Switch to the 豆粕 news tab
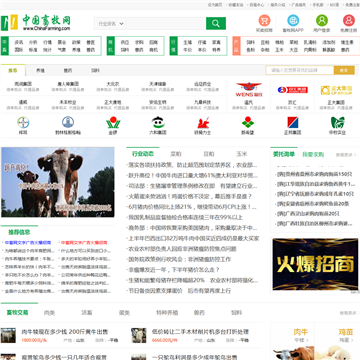 click(x=209, y=154)
